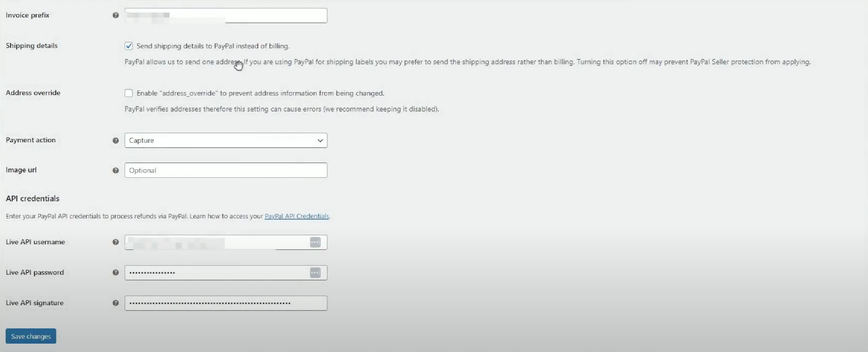Click the Optional Image url field
868x352 pixels.
click(x=226, y=170)
